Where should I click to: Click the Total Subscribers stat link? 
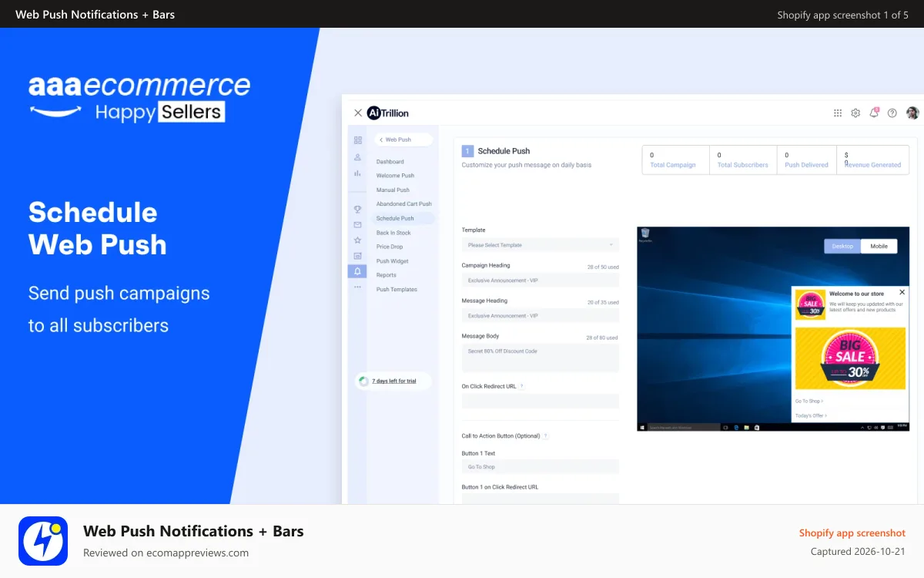point(743,165)
